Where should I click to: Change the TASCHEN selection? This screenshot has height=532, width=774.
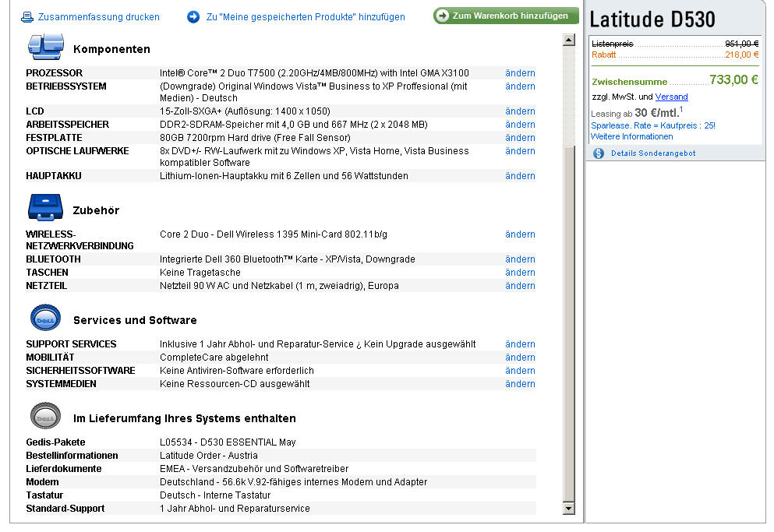point(520,273)
